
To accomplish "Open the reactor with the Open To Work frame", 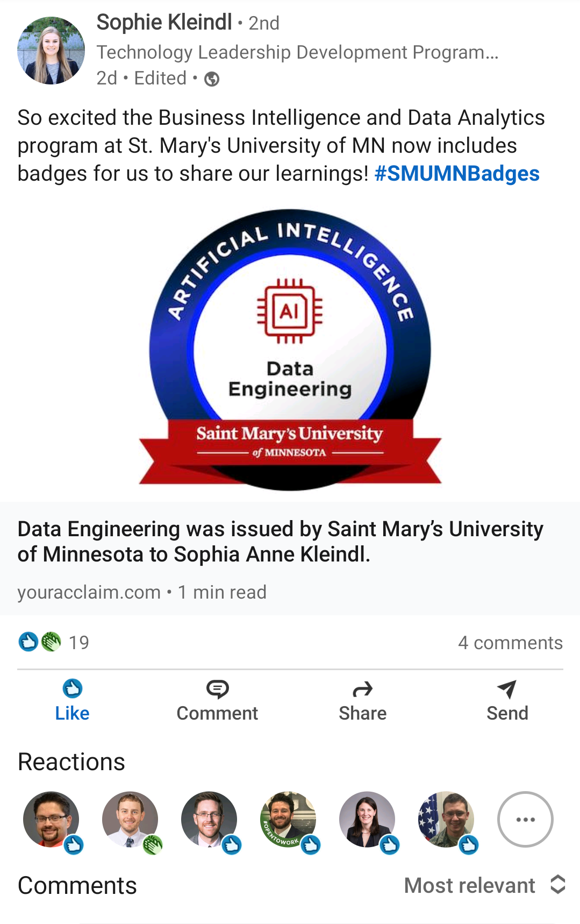I will pos(288,819).
